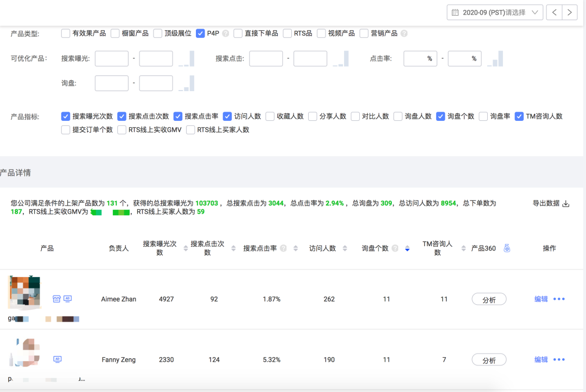586x392 pixels.
Task: Click 分析 button for Aimee Zhan
Action: pos(489,299)
